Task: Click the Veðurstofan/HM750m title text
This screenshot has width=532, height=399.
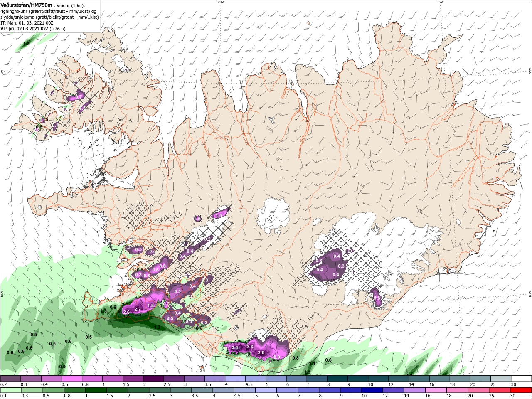Action: coord(26,5)
